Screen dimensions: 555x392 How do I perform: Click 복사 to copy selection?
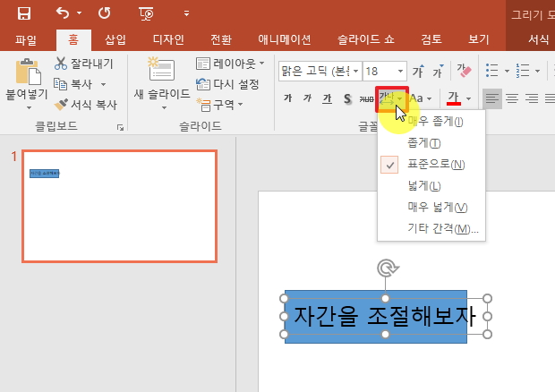coord(73,84)
